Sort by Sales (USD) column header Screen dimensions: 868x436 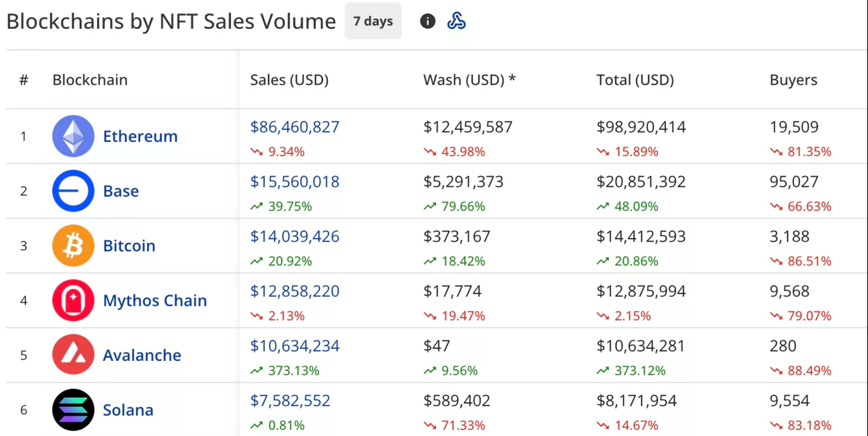289,80
